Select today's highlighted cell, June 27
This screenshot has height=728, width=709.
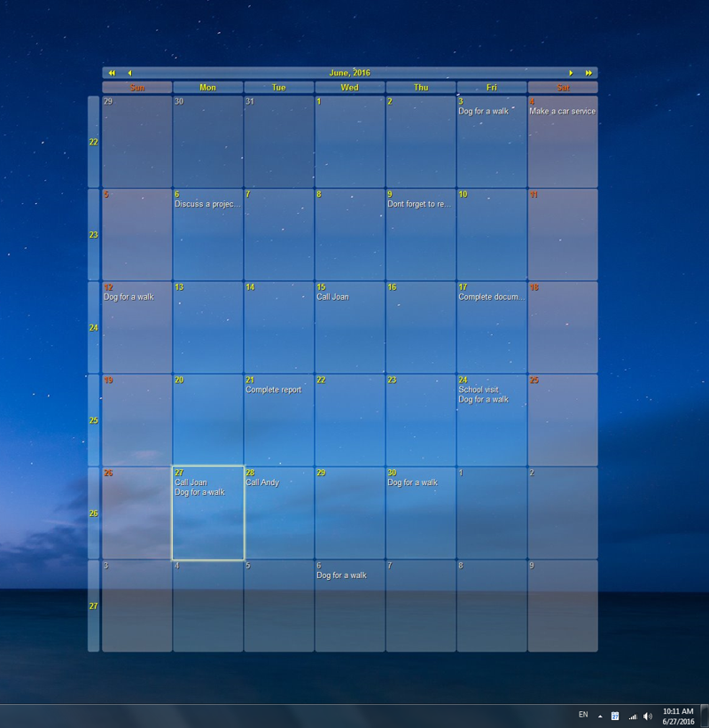[206, 513]
